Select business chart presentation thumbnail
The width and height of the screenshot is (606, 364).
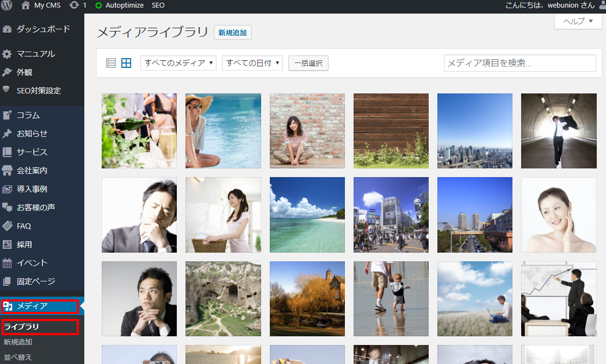point(559,299)
